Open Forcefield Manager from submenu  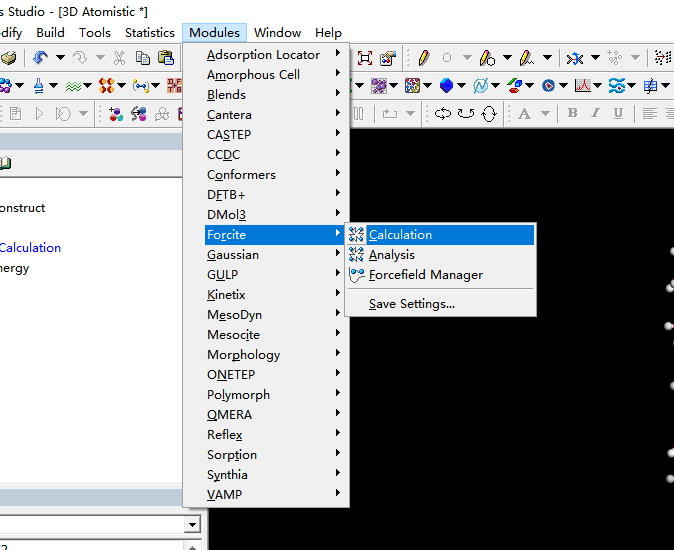[x=441, y=275]
